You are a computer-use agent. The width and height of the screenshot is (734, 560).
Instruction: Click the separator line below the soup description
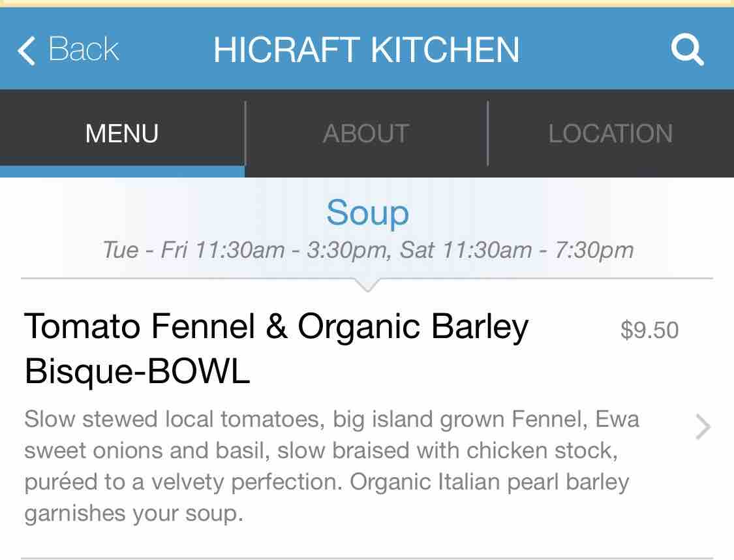(x=367, y=558)
